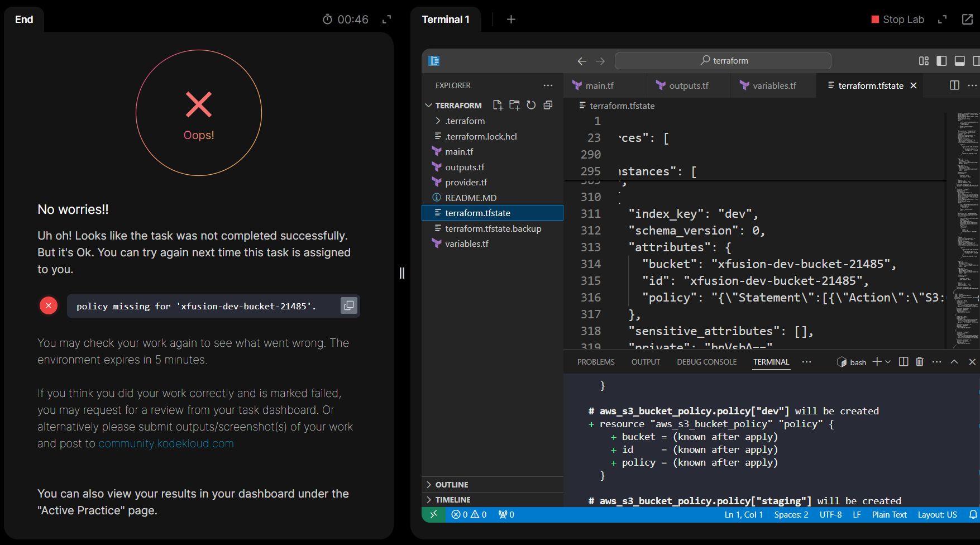The width and height of the screenshot is (980, 545).
Task: Click the New File icon in Explorer
Action: [498, 105]
